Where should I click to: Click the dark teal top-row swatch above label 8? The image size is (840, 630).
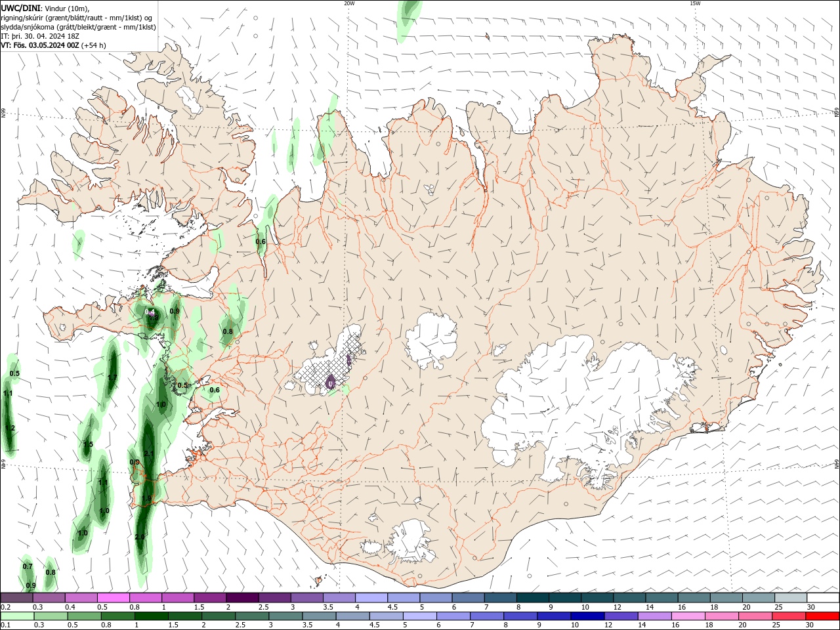[534, 598]
